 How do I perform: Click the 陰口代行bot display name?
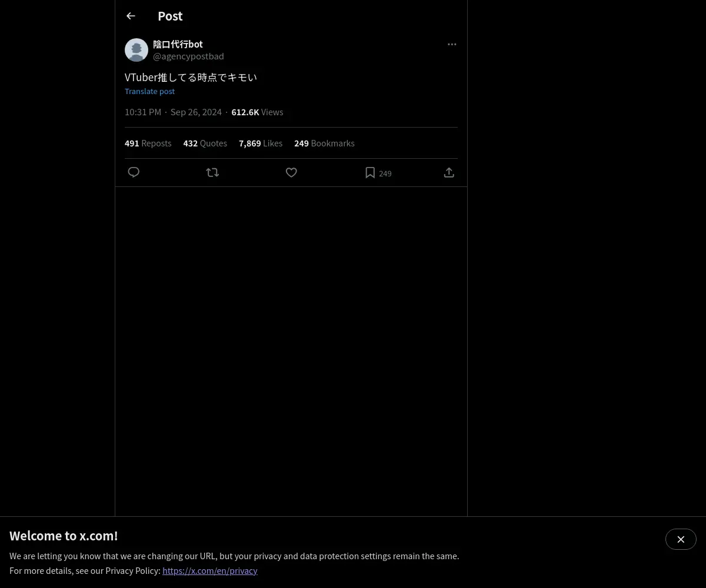pyautogui.click(x=178, y=44)
